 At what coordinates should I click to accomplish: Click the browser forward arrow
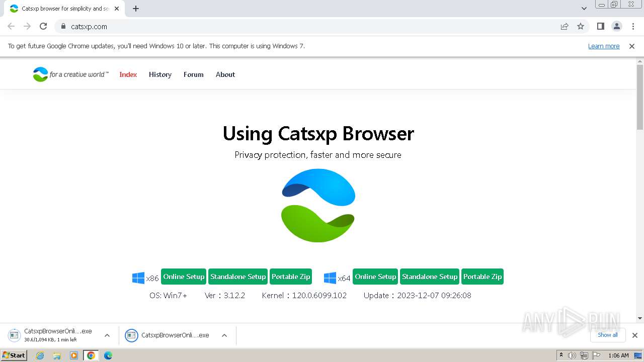click(x=27, y=26)
